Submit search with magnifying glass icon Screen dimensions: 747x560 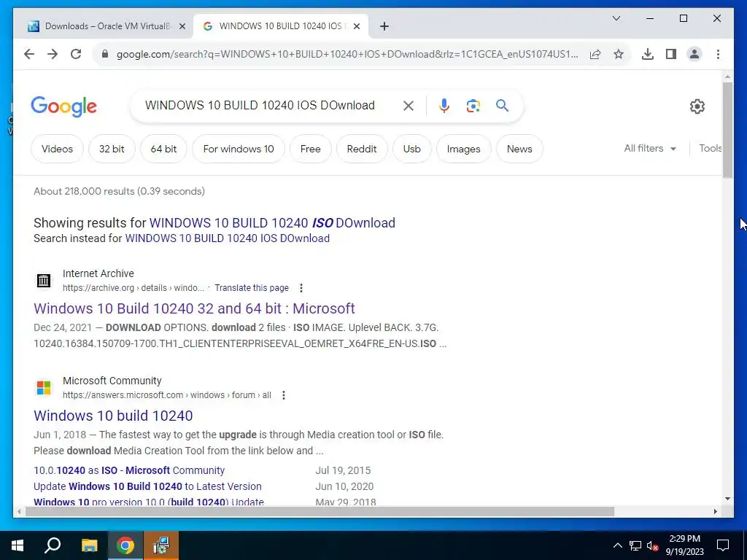(502, 106)
